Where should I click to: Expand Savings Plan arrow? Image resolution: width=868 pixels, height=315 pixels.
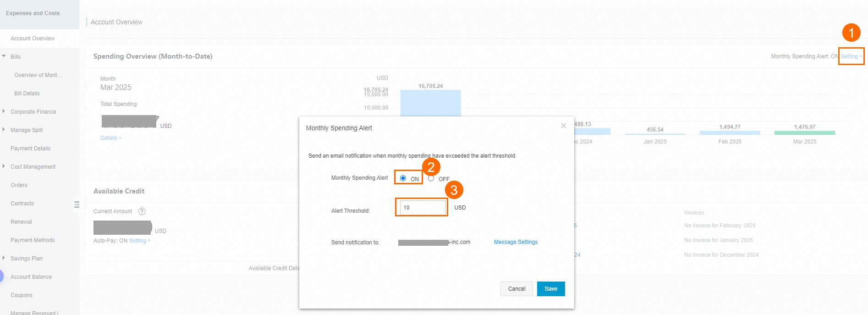[4, 258]
